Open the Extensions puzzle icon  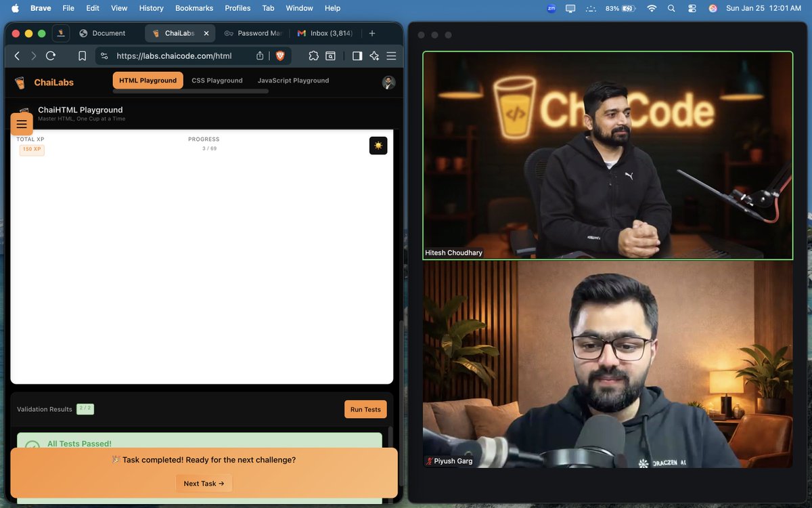(x=313, y=56)
